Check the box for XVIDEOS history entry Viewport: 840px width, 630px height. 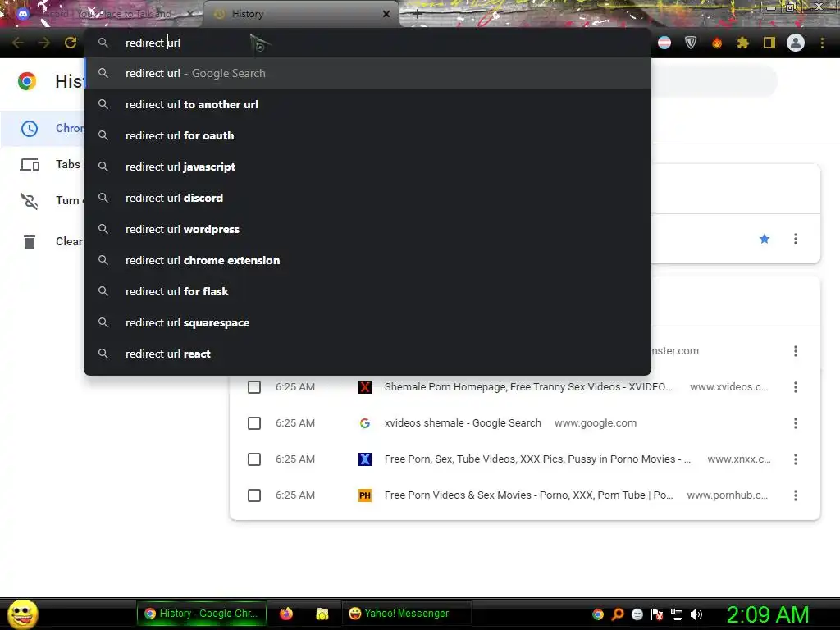tap(254, 387)
